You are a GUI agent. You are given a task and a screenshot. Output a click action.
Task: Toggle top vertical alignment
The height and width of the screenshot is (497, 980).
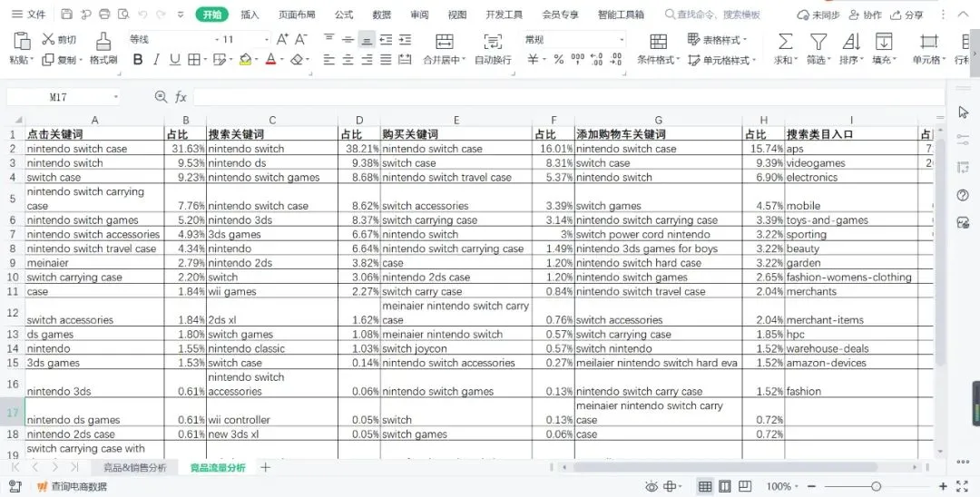(328, 39)
